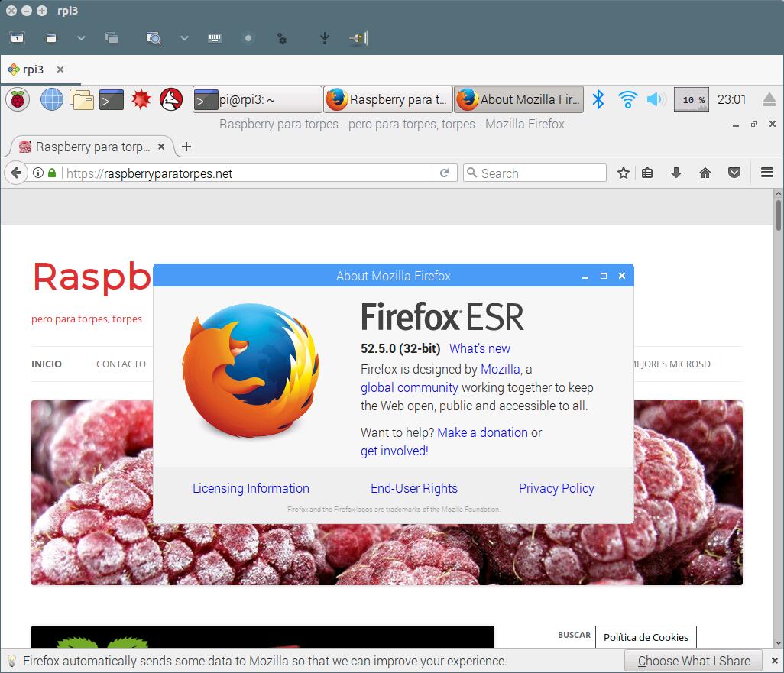This screenshot has height=673, width=784.
Task: Expand the dropdown arrow beside the zoom icon
Action: 184,37
